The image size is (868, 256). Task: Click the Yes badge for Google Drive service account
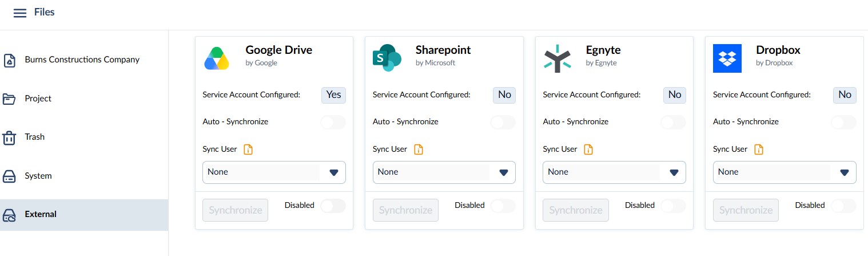(x=334, y=95)
